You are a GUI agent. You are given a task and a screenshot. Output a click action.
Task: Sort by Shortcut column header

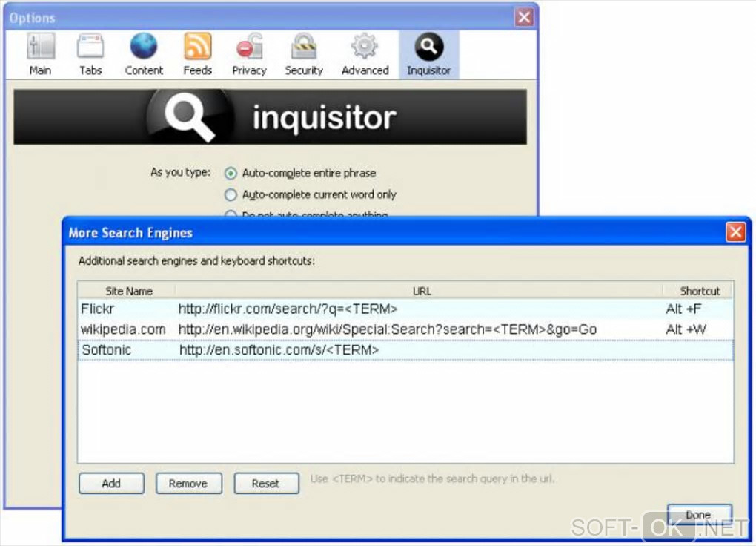point(699,291)
